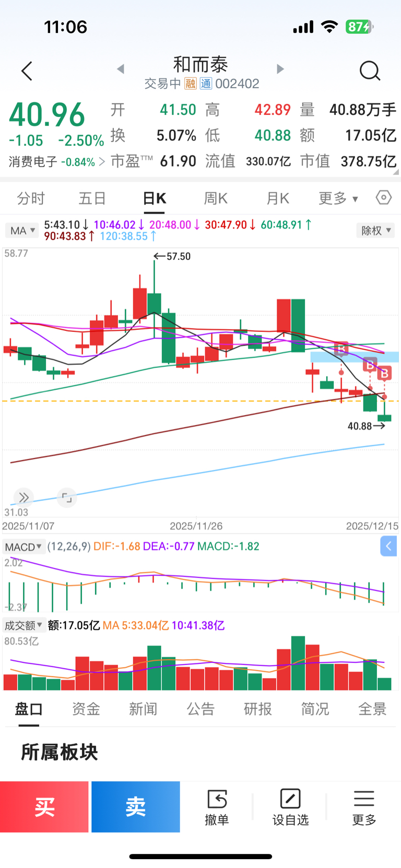
Task: Tap the 所属板块 section heading
Action: (60, 752)
